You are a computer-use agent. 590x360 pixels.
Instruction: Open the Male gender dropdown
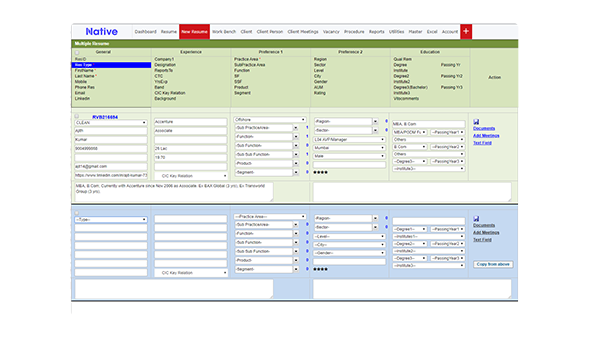pos(349,156)
